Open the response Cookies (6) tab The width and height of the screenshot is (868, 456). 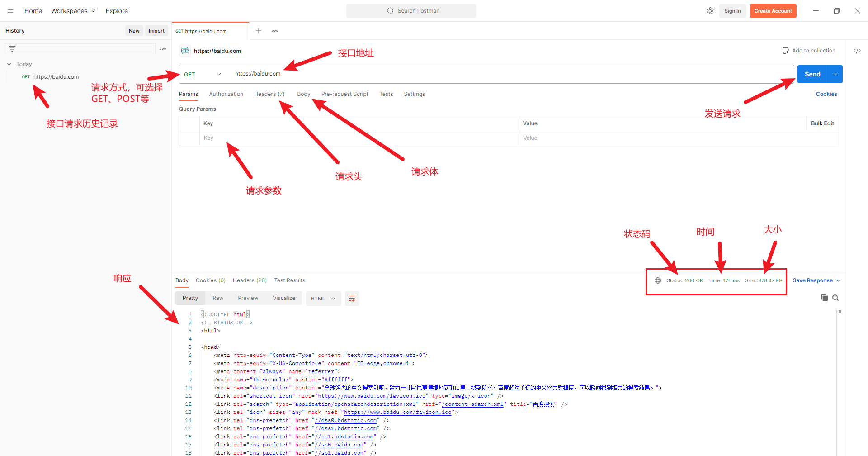coord(211,280)
